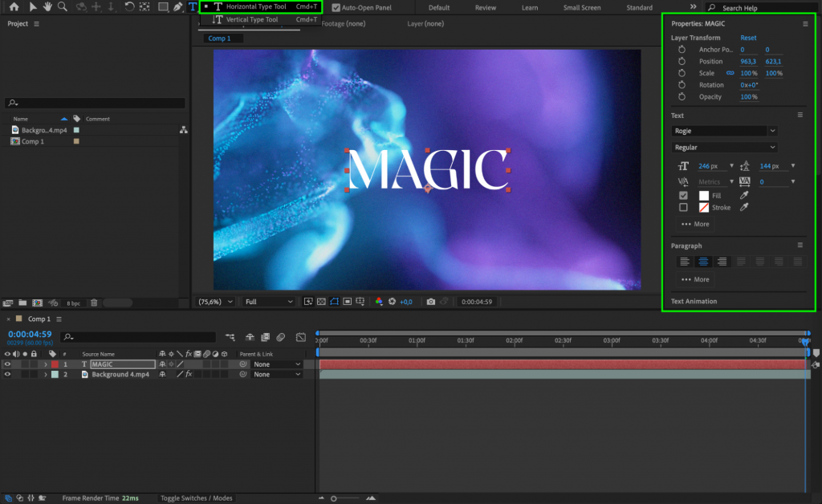Switch to the Comp 1 tab
The image size is (822, 504).
click(222, 38)
